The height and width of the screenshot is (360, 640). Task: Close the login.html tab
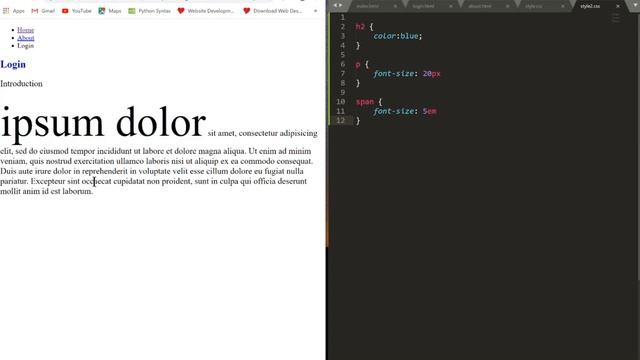pyautogui.click(x=451, y=6)
